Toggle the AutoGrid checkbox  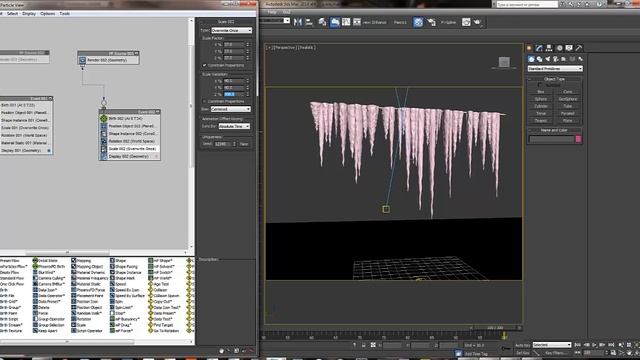coord(540,85)
